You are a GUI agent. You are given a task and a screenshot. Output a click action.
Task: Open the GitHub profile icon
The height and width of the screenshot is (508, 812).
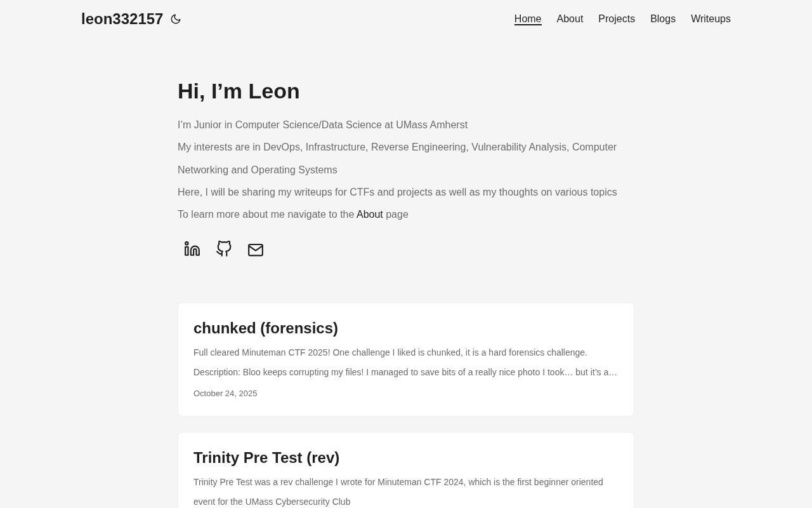click(x=224, y=249)
